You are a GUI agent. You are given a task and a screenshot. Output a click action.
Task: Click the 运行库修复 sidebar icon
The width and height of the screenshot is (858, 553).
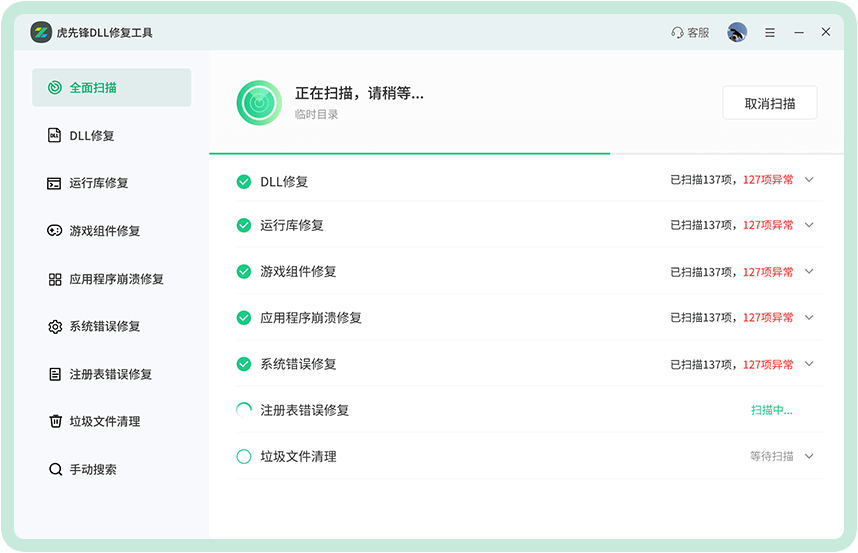coord(55,183)
